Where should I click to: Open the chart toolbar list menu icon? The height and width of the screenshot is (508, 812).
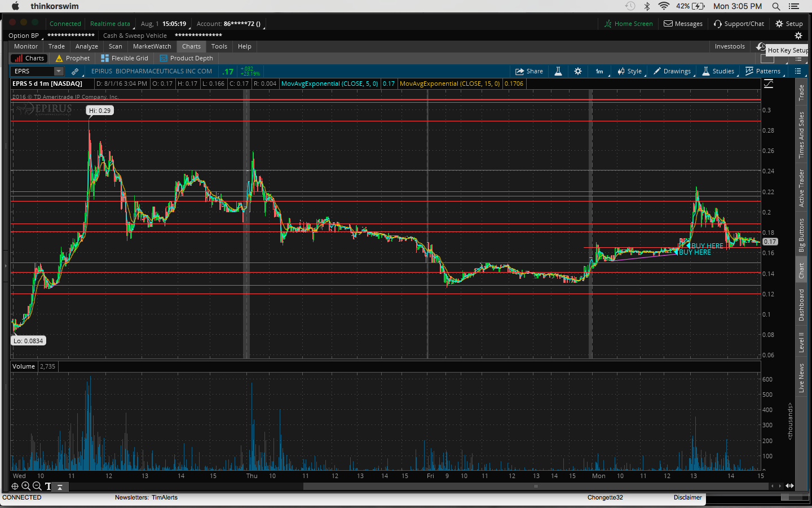pyautogui.click(x=798, y=71)
